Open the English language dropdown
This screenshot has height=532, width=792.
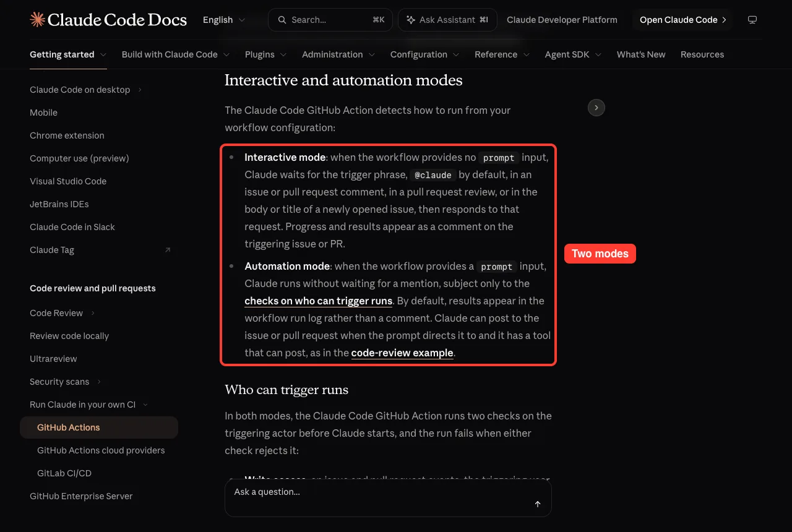[224, 20]
